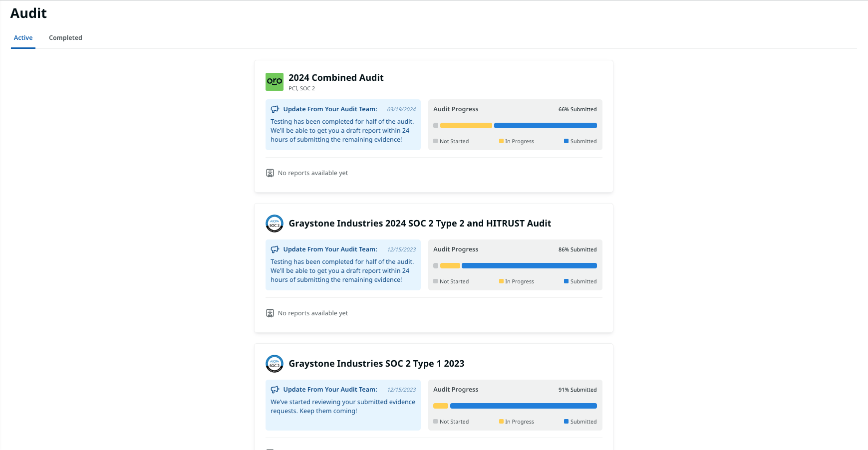Viewport: 868px width, 450px height.
Task: Click the report icon in 2024 Combined Audit card
Action: pyautogui.click(x=270, y=173)
